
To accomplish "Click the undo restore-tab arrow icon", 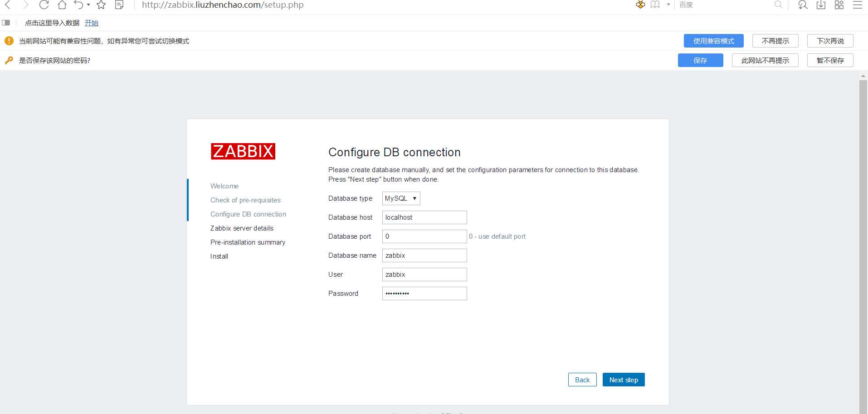I will coord(79,5).
